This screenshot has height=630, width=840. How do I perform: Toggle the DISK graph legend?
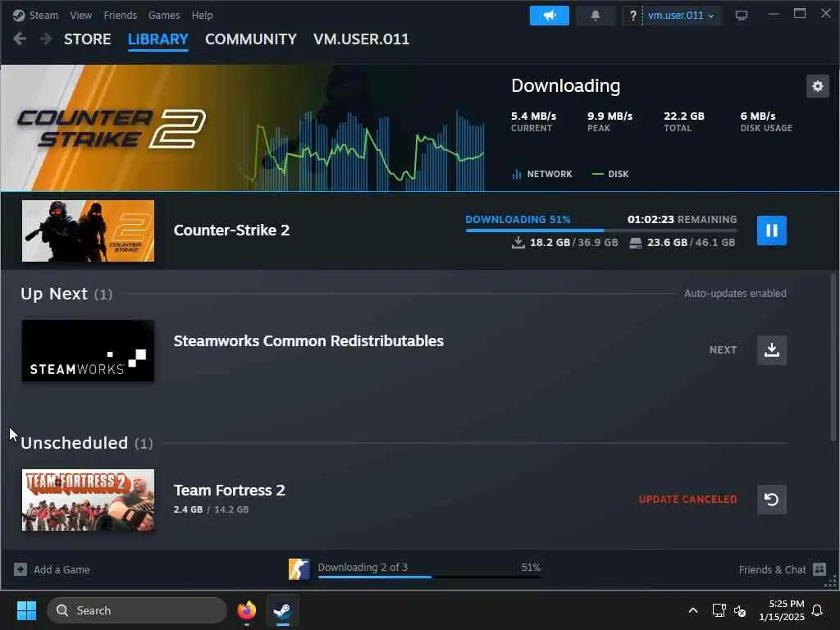pos(610,174)
